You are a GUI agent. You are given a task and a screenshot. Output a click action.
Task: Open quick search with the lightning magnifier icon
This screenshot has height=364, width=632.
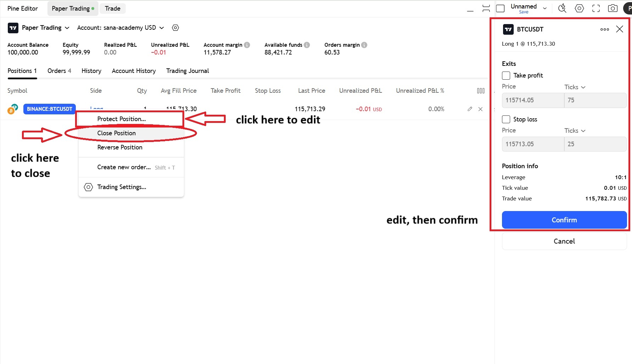tap(562, 8)
